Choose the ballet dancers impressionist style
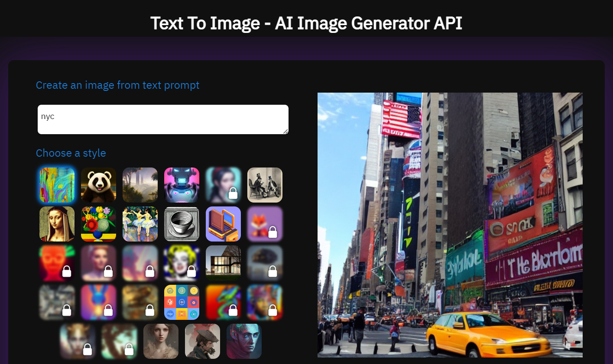 [x=140, y=224]
